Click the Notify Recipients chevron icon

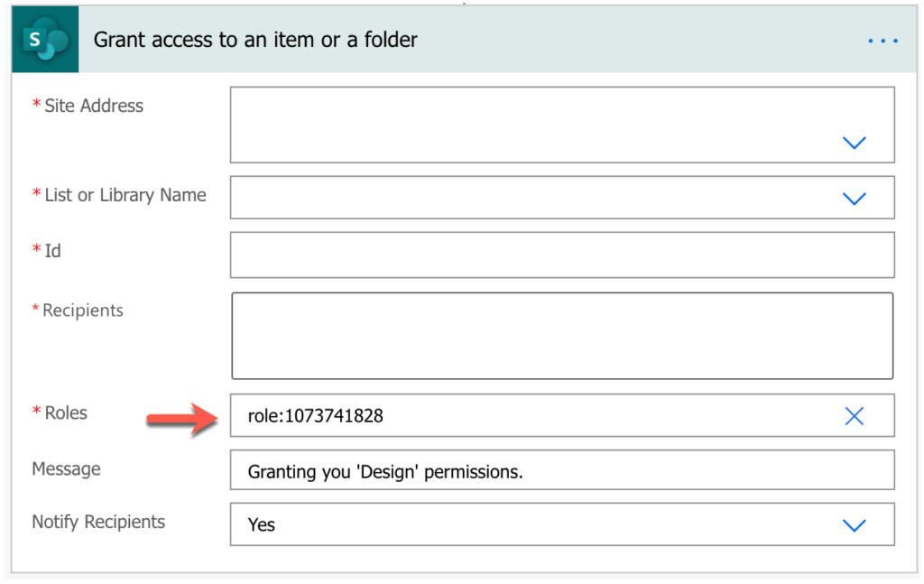854,524
